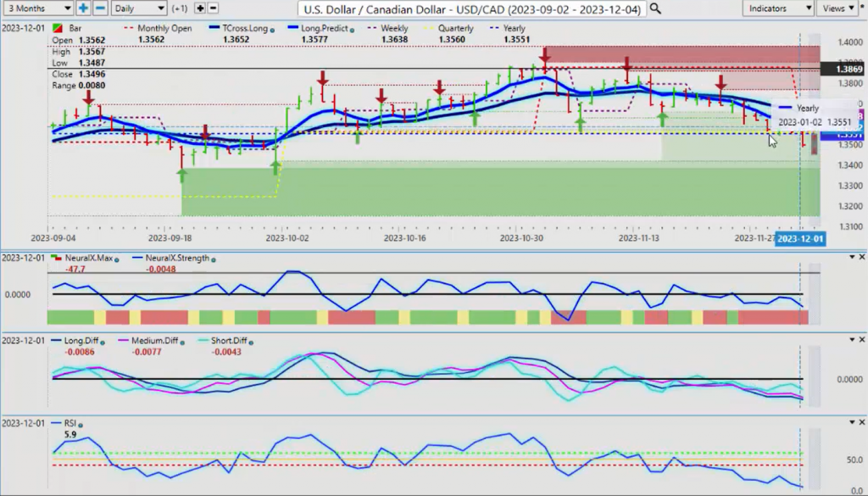The width and height of the screenshot is (868, 496).
Task: Click the Close 1.3496 value
Action: tap(92, 74)
